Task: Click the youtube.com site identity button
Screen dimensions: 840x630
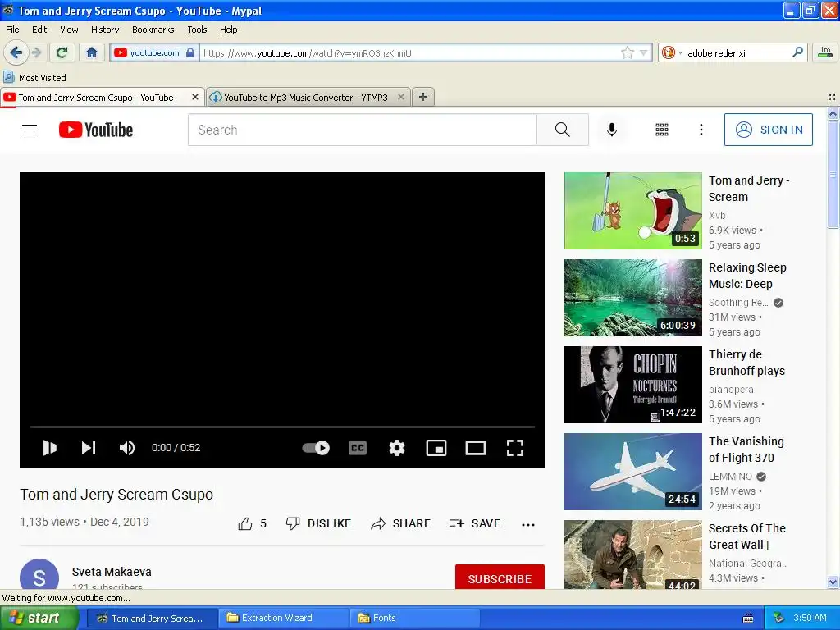Action: (154, 52)
